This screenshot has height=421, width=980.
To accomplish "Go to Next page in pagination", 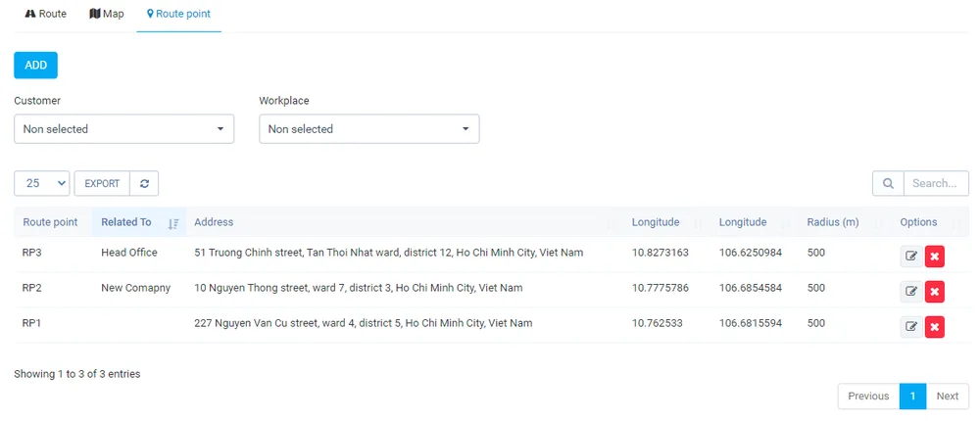I will (x=948, y=396).
